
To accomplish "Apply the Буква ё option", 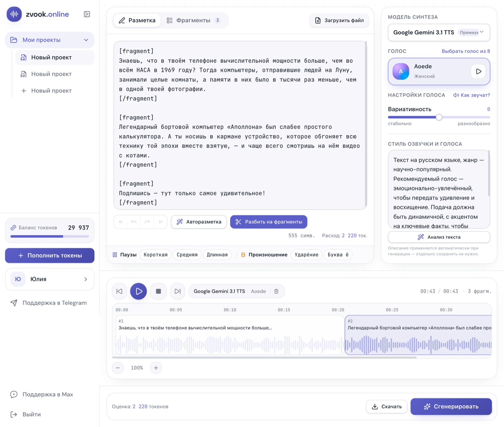I will [x=338, y=255].
